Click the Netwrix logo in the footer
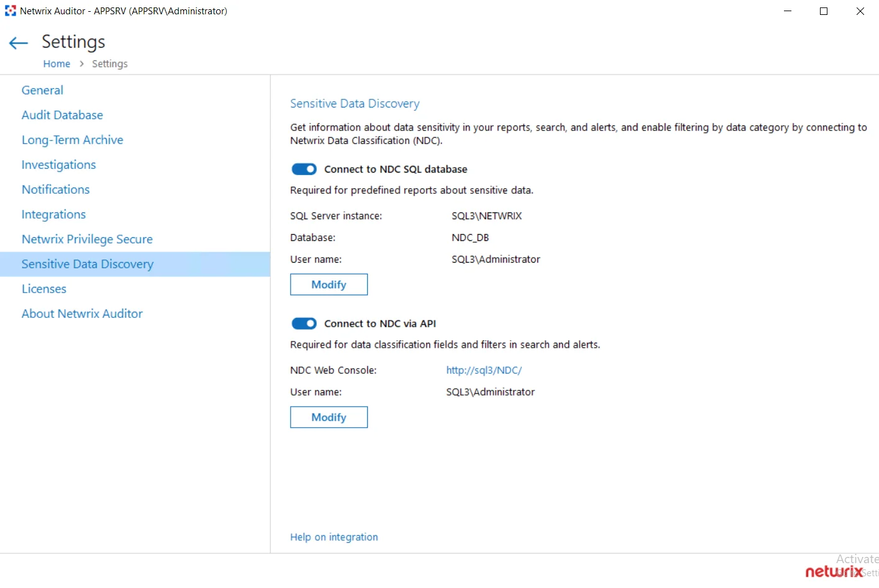The width and height of the screenshot is (879, 588). click(834, 571)
